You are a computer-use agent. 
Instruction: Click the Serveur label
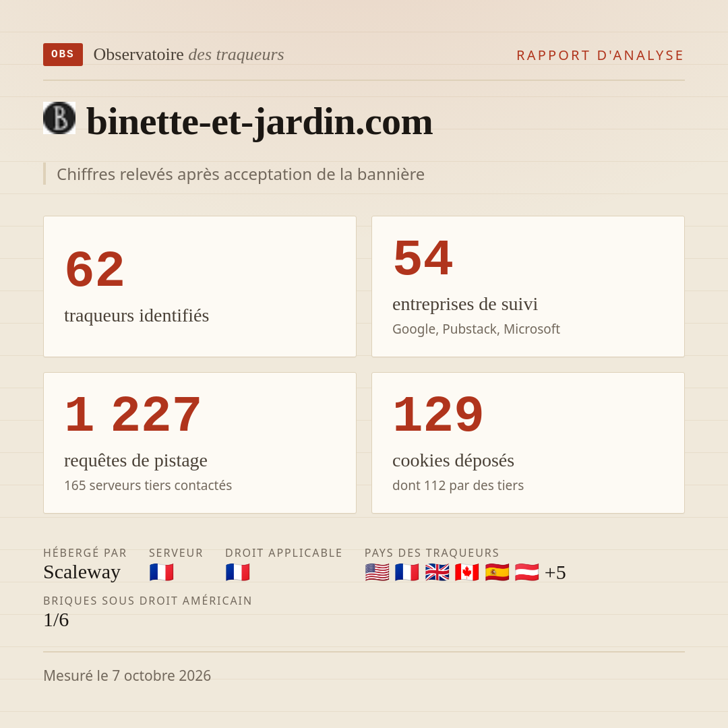tap(176, 553)
